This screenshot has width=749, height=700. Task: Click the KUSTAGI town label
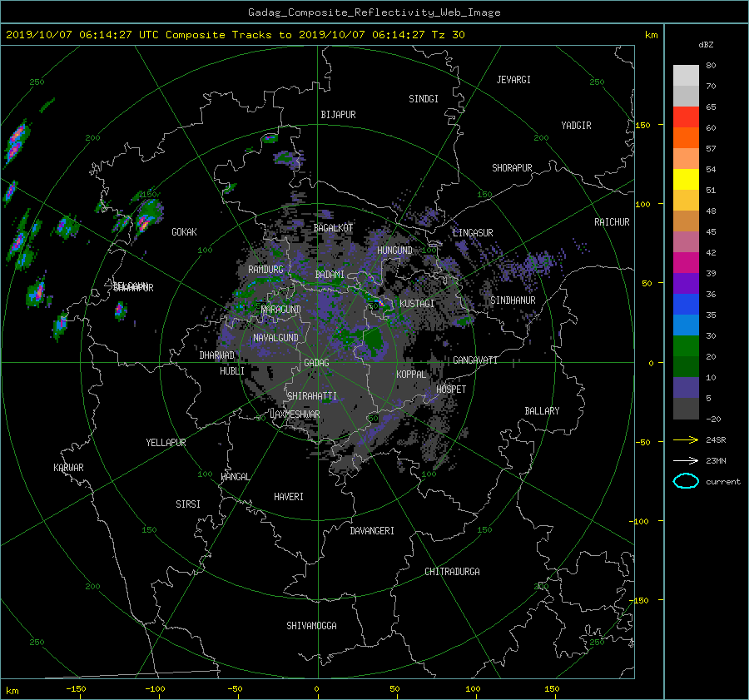(417, 304)
